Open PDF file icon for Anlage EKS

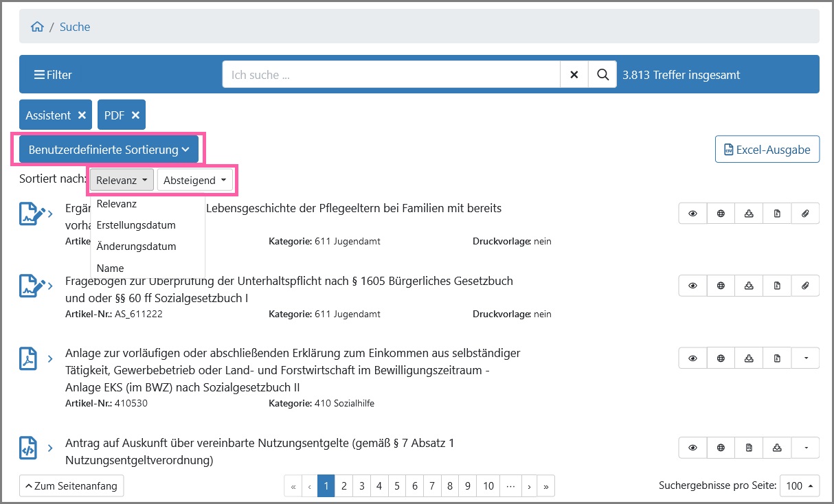tap(777, 358)
